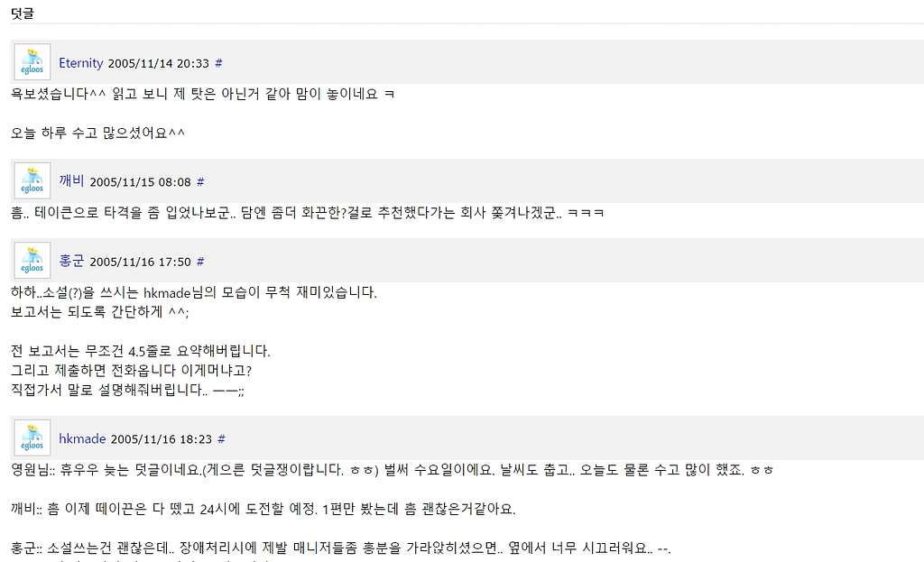Click the line 전 보고서는 무조건 4.5줄로
Image resolution: width=924 pixels, height=562 pixels.
(140, 351)
